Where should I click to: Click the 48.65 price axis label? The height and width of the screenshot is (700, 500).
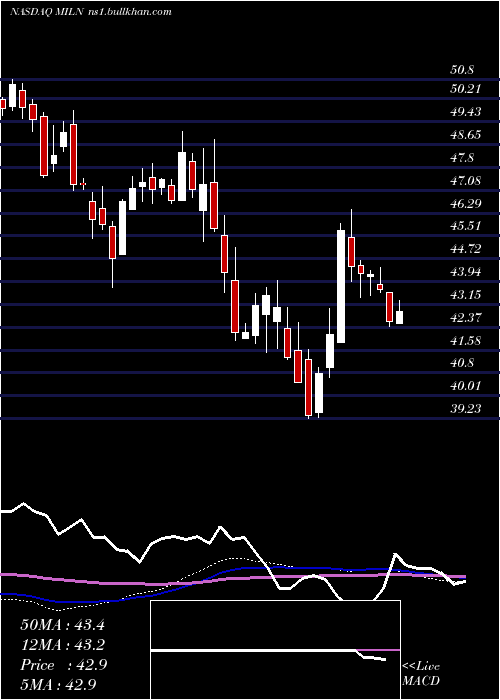coord(466,134)
